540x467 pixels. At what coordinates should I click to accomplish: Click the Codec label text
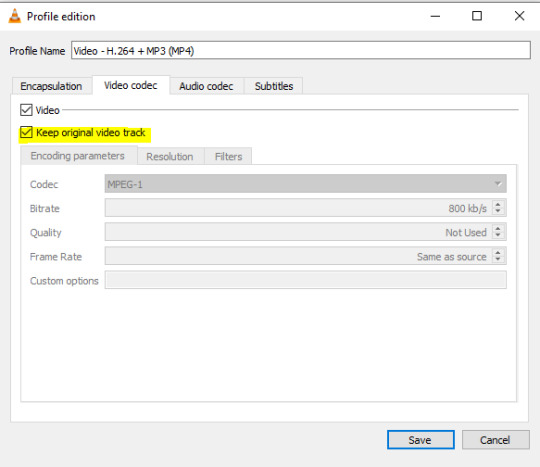(44, 185)
